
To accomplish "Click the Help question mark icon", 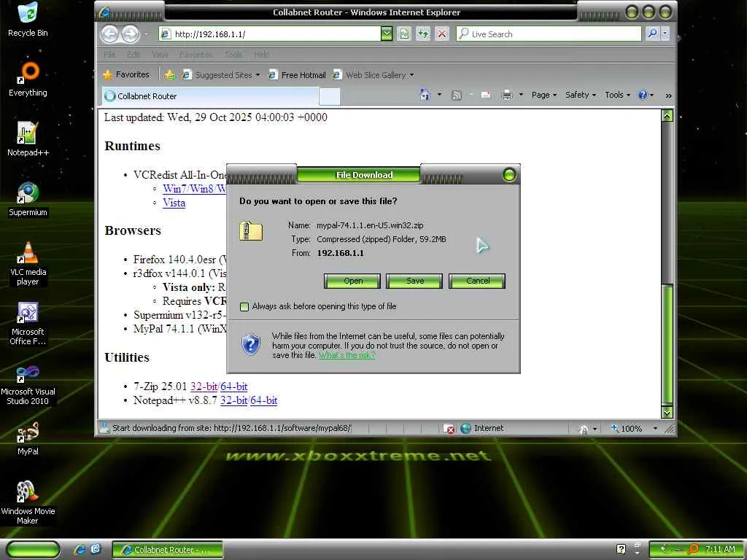I will point(643,95).
